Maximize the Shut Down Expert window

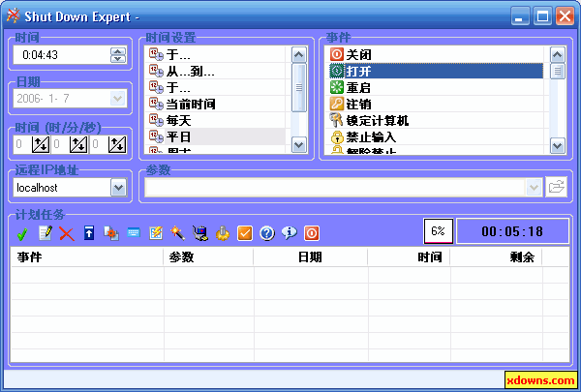point(542,16)
